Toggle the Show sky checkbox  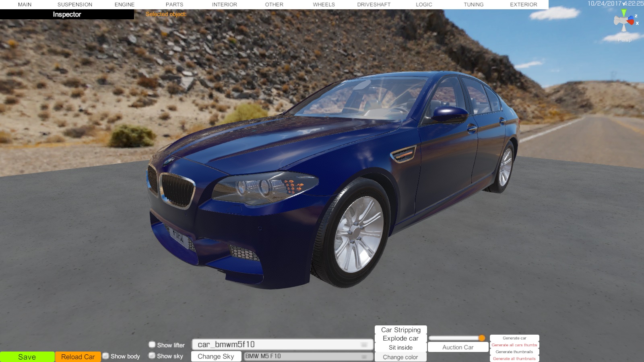(152, 356)
